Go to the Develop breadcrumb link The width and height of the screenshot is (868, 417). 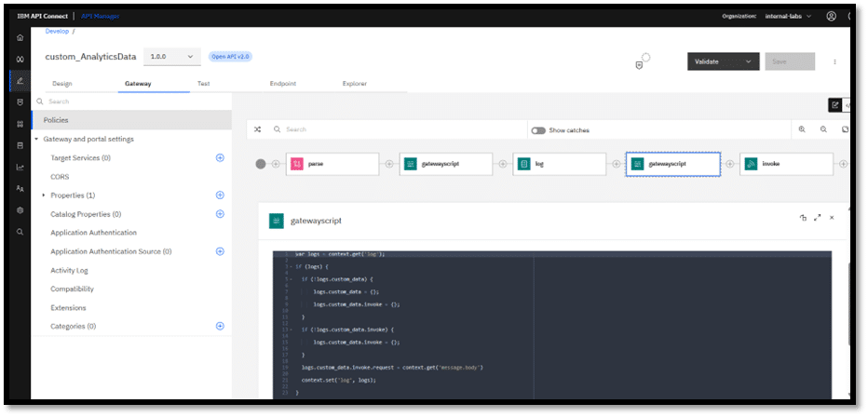58,32
